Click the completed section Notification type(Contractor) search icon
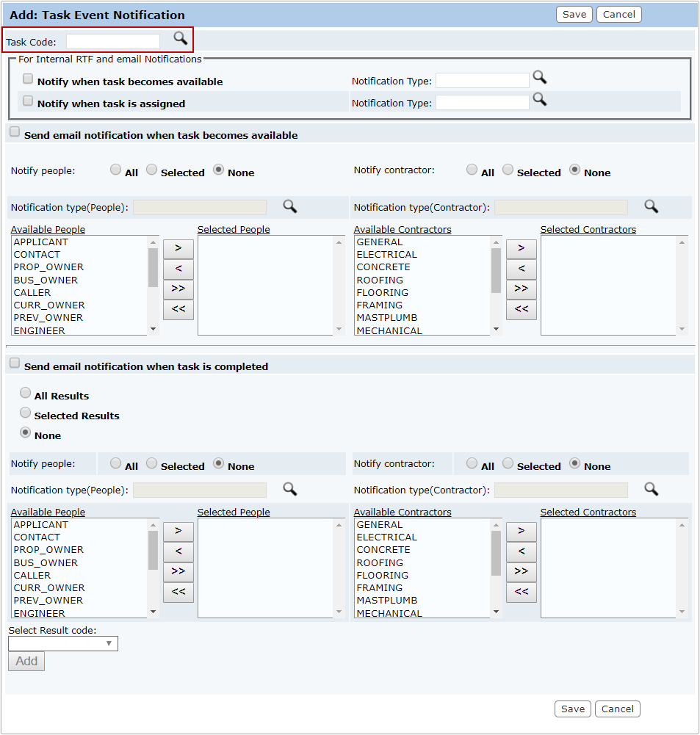The width and height of the screenshot is (700, 735). coord(651,489)
